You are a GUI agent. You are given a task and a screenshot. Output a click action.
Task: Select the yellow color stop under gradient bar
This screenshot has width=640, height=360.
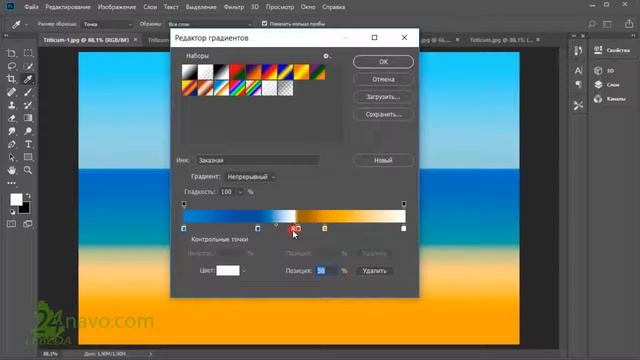324,229
